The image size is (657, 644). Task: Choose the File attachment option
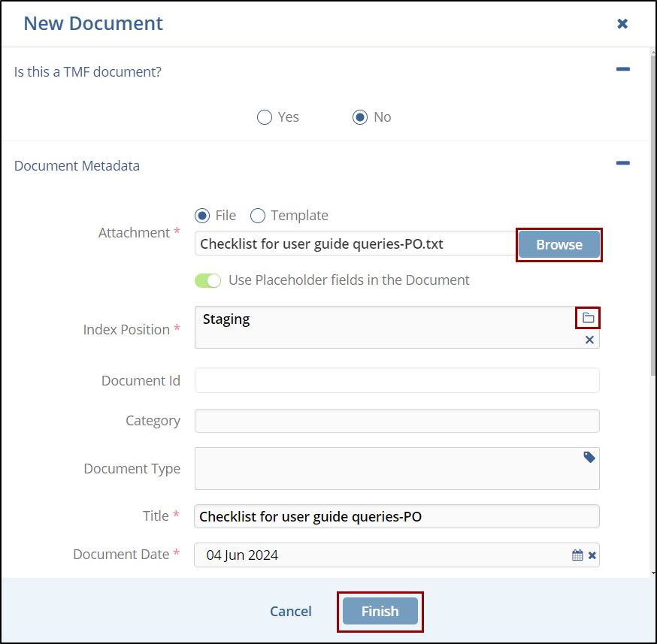coord(202,216)
